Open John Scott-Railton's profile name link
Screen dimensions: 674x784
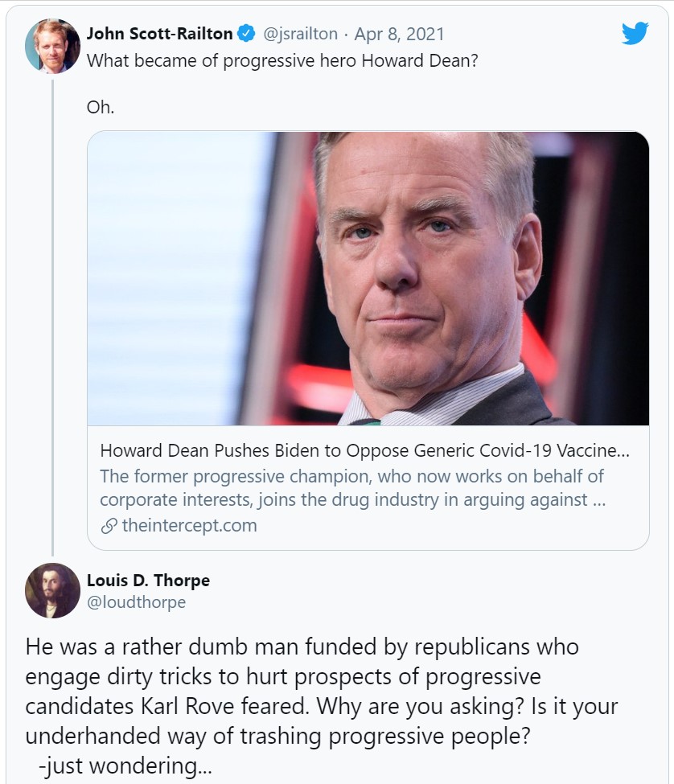coord(159,34)
